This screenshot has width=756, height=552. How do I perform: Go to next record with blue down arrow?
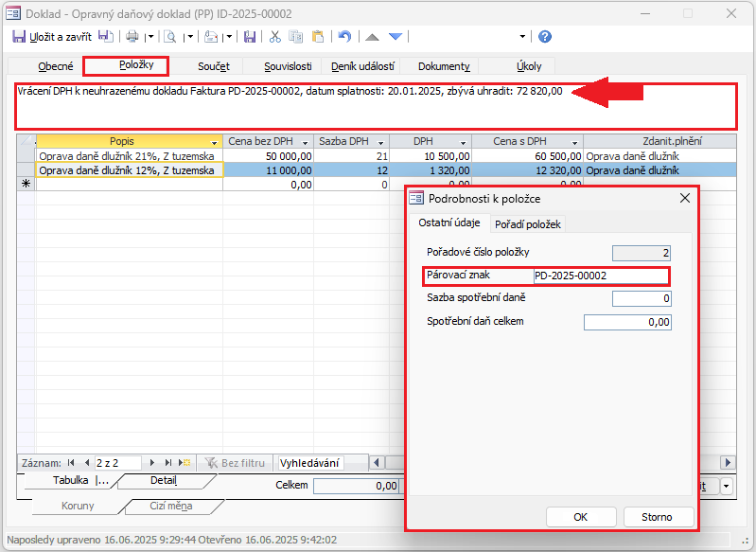(396, 37)
